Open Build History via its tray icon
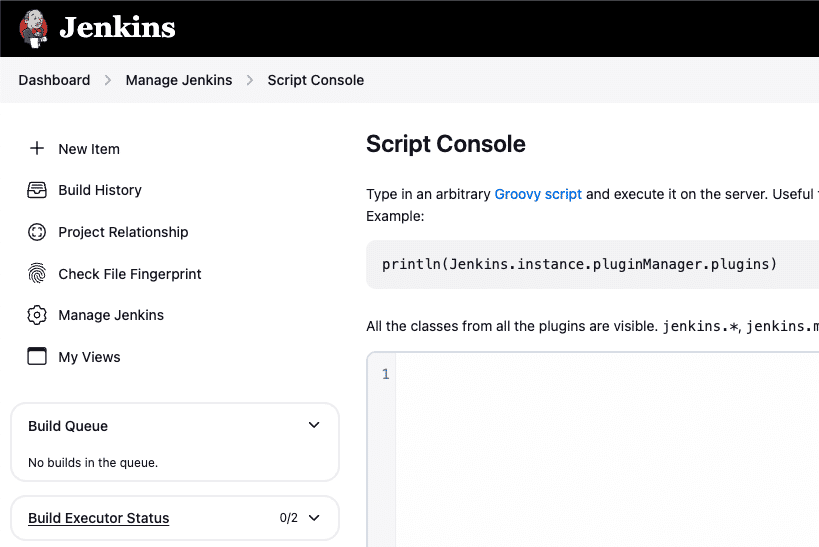 [x=37, y=190]
